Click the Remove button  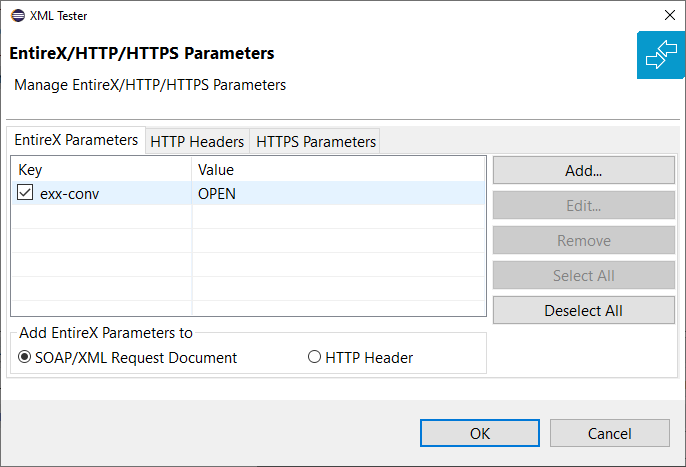[x=584, y=240]
